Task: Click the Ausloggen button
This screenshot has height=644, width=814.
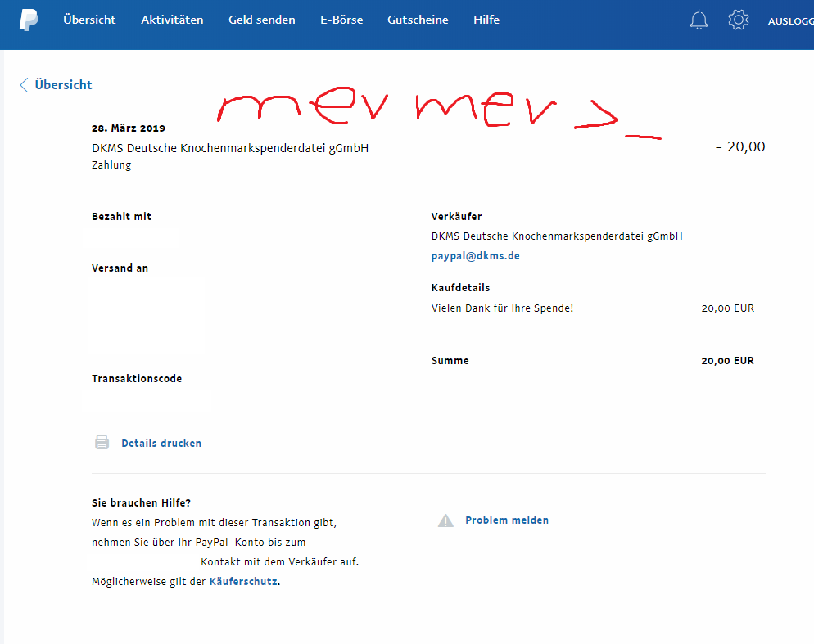Action: click(x=790, y=21)
